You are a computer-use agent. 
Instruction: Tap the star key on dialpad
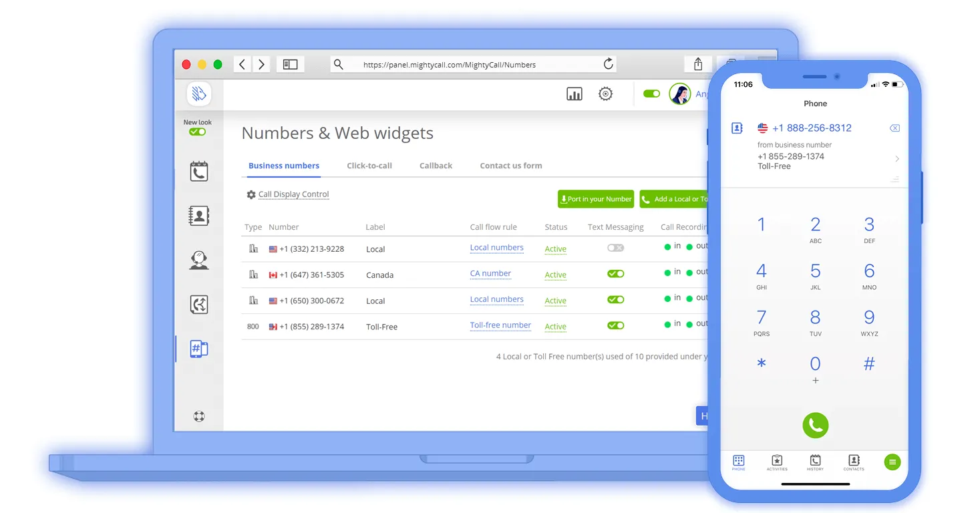tap(761, 365)
